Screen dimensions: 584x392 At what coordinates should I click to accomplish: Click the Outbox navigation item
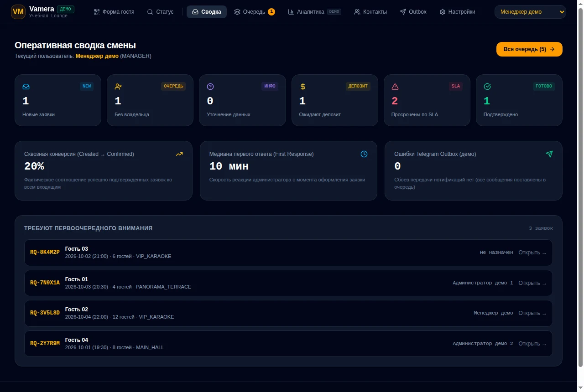point(413,12)
